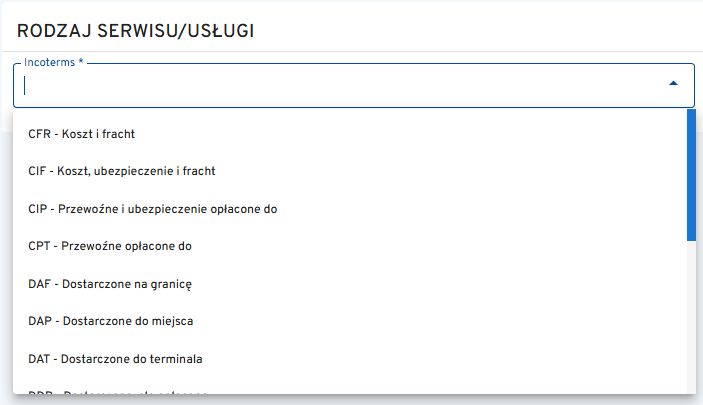Select the delivered-at-frontier DAF entry

pos(110,284)
